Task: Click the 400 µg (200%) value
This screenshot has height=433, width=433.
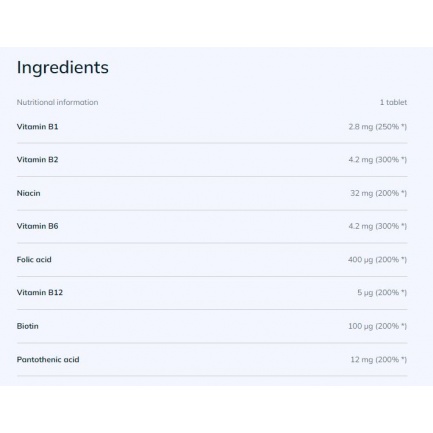Action: click(x=377, y=260)
